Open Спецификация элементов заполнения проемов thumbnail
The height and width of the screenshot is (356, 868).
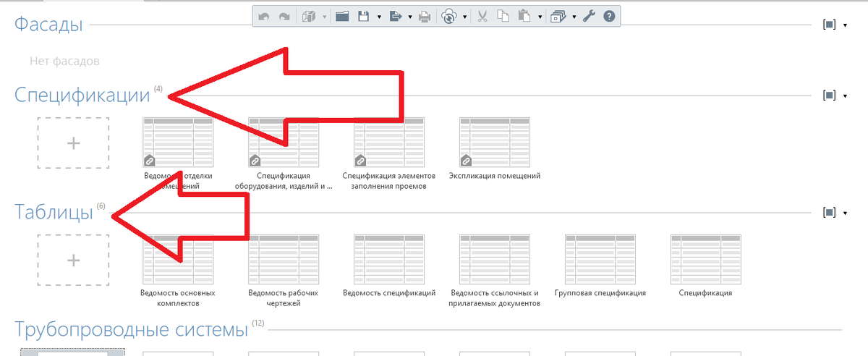(390, 143)
